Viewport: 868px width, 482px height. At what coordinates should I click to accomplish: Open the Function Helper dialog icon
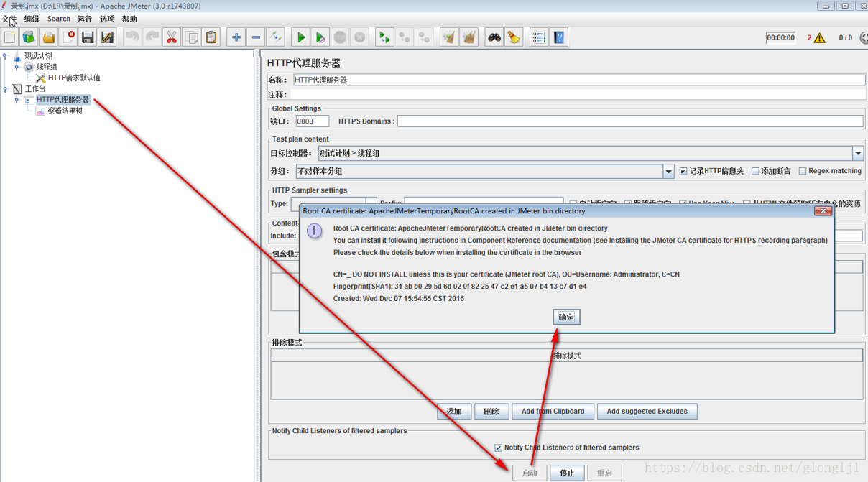click(539, 37)
